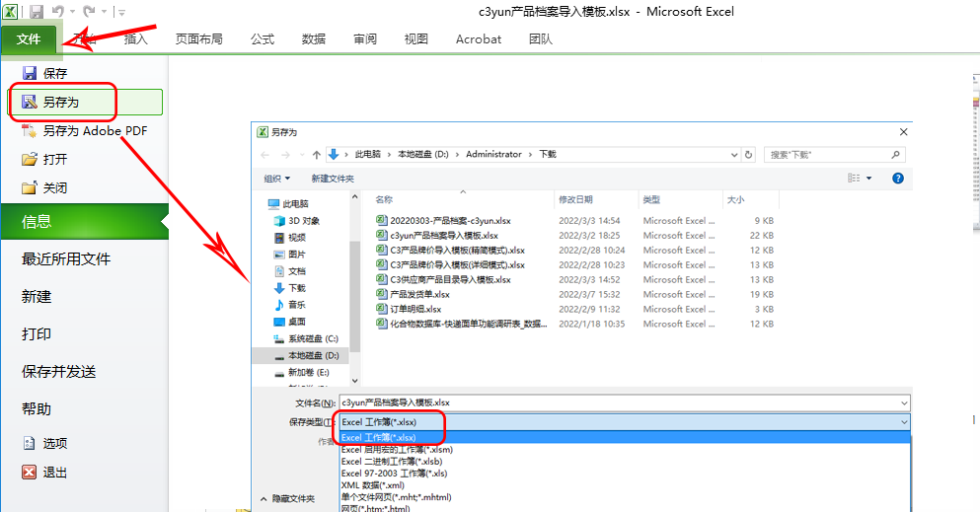This screenshot has width=980, height=512.
Task: Click 本地磁盘 (D:) in the address path
Action: point(423,154)
